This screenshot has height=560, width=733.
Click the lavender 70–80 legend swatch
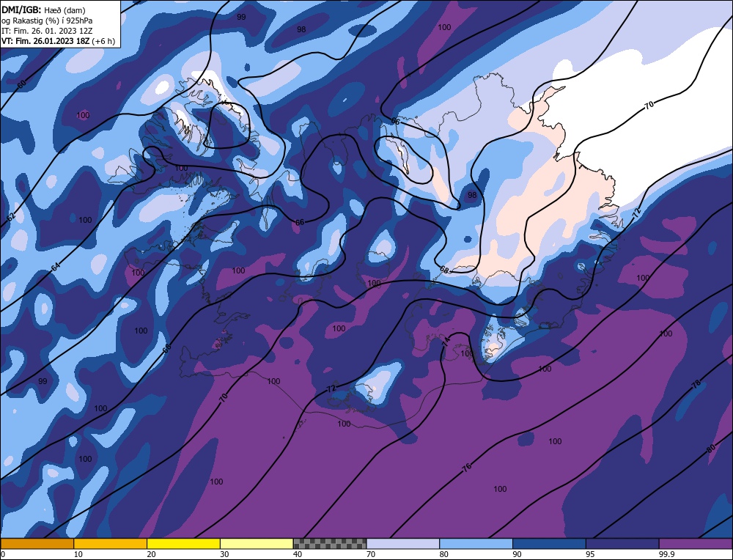(x=403, y=543)
